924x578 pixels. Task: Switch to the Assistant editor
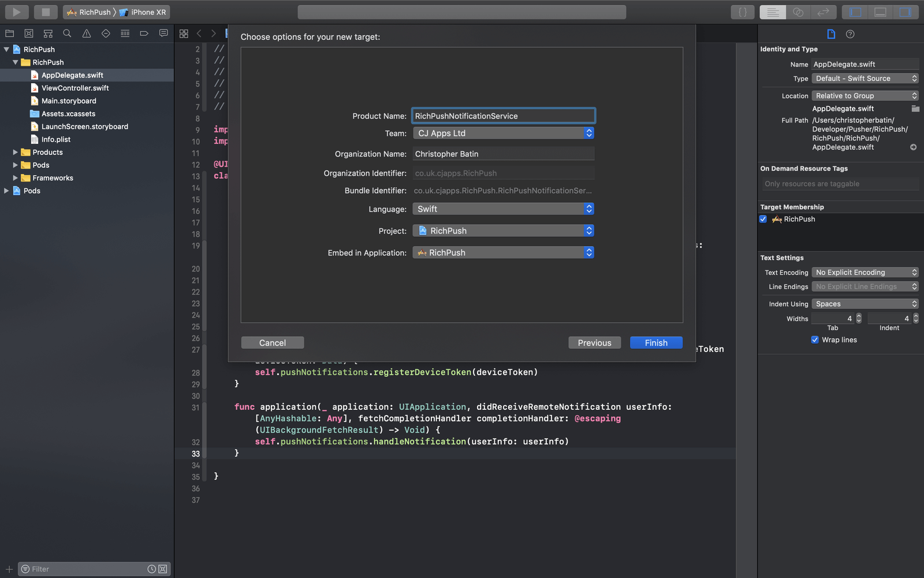798,12
